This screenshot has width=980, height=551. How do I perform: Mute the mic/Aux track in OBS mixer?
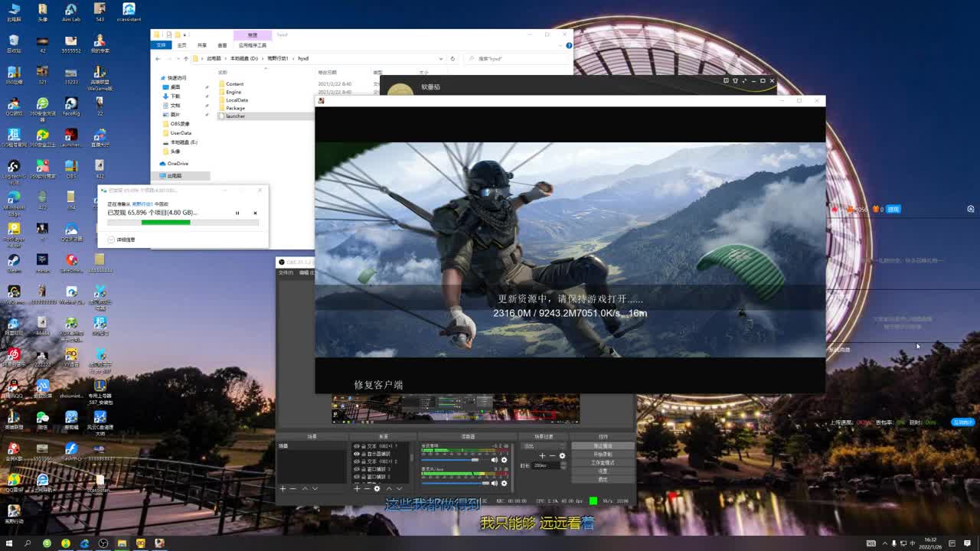[495, 483]
